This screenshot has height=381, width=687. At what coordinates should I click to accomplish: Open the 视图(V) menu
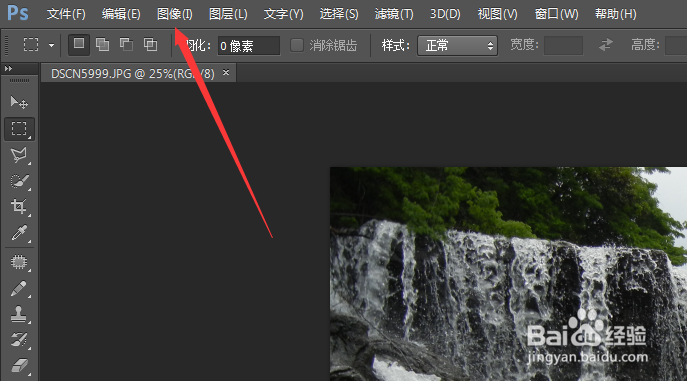tap(497, 14)
